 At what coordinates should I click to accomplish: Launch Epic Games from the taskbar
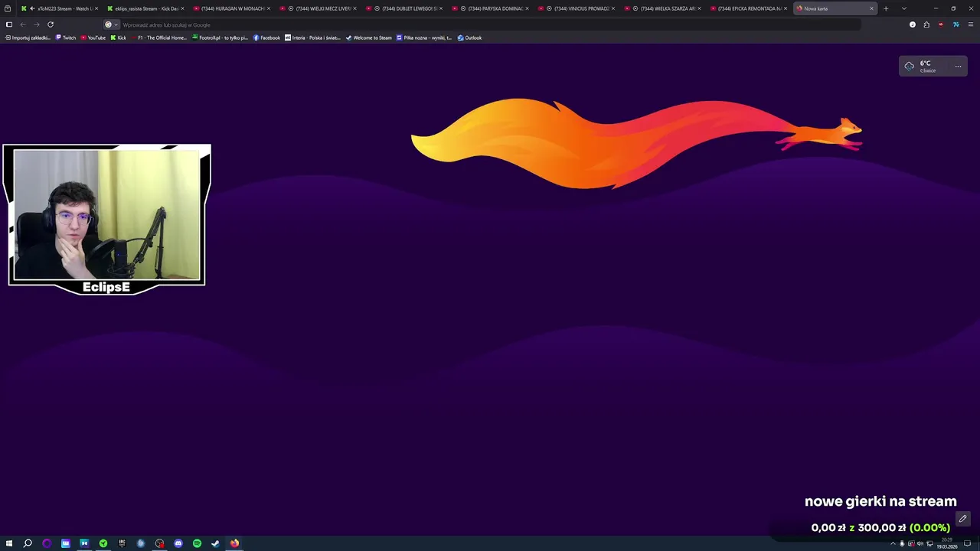click(x=122, y=543)
